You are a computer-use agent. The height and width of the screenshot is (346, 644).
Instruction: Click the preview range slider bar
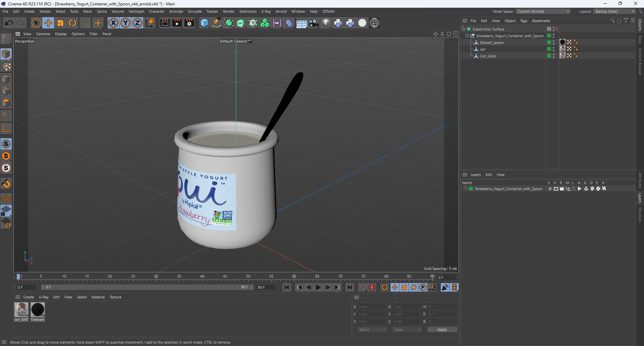(147, 287)
